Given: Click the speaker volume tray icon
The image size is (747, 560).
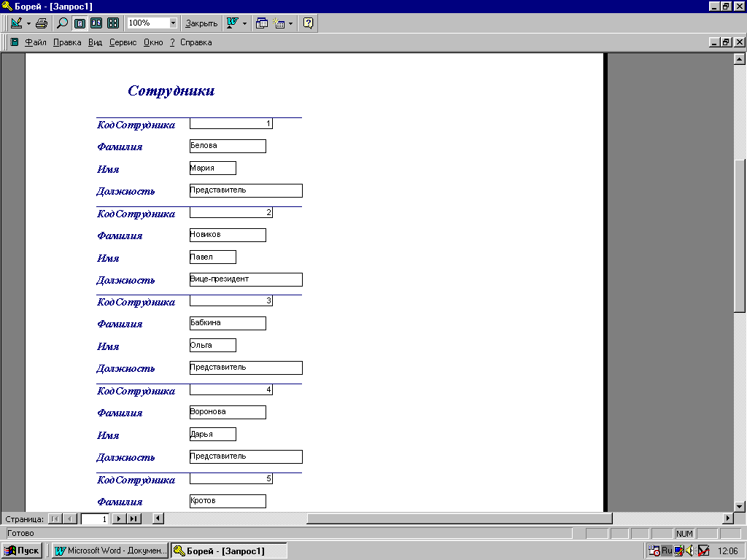Looking at the screenshot, I should 689,551.
